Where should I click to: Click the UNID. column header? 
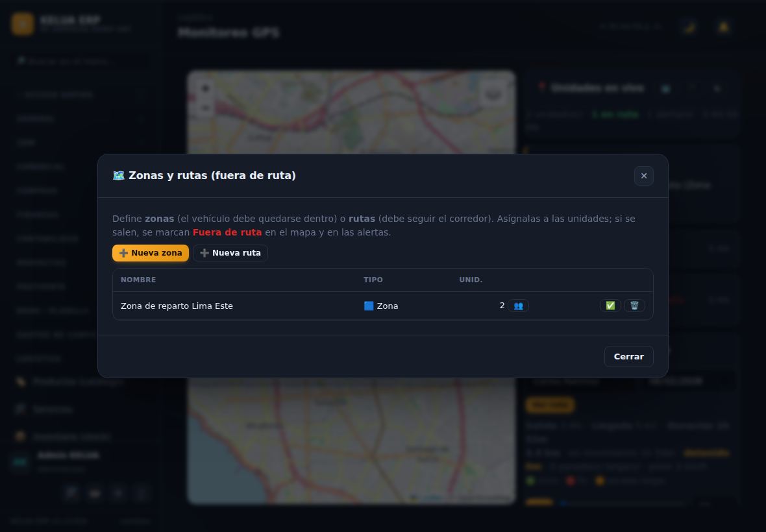(x=471, y=280)
